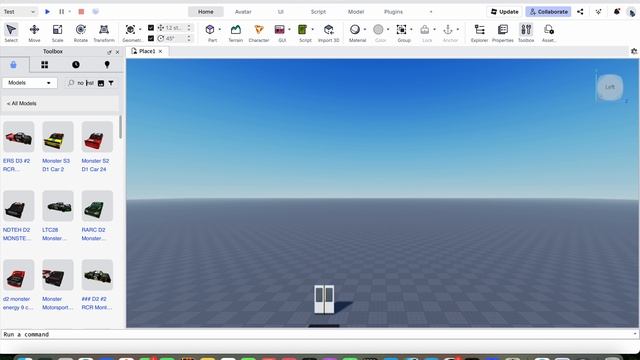
Task: Expand the Geometric mode dropdown arrow
Action: 140,29
